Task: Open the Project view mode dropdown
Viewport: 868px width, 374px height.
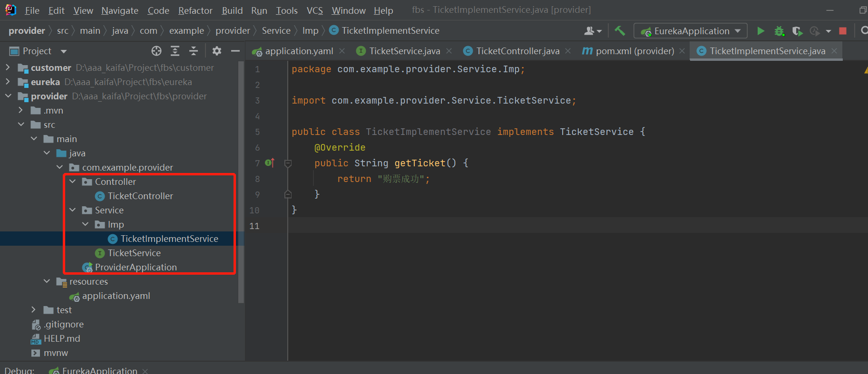Action: pos(64,51)
